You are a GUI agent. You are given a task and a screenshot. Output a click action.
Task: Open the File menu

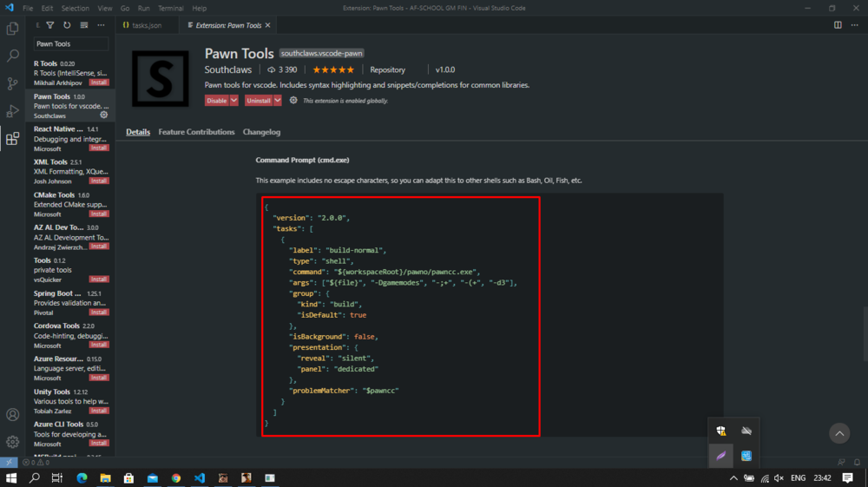[x=28, y=9]
